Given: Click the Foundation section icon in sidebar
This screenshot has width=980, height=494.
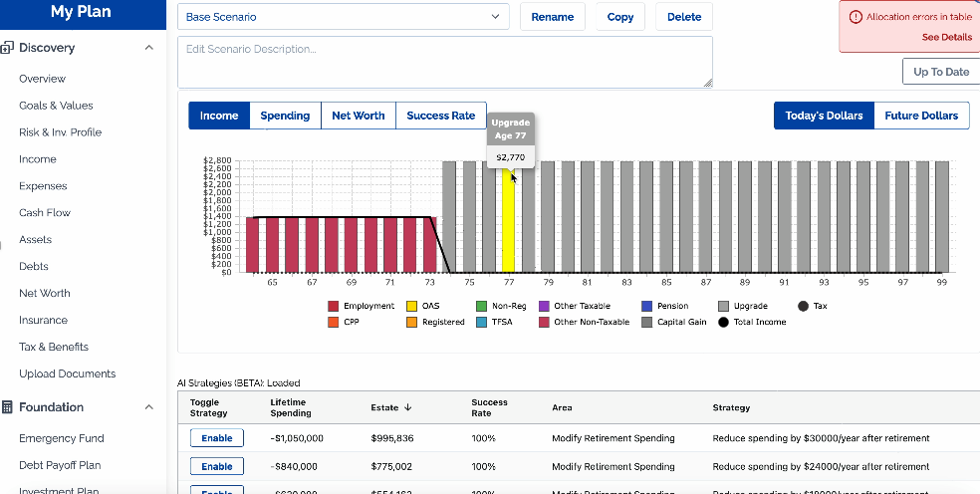Looking at the screenshot, I should click(7, 407).
